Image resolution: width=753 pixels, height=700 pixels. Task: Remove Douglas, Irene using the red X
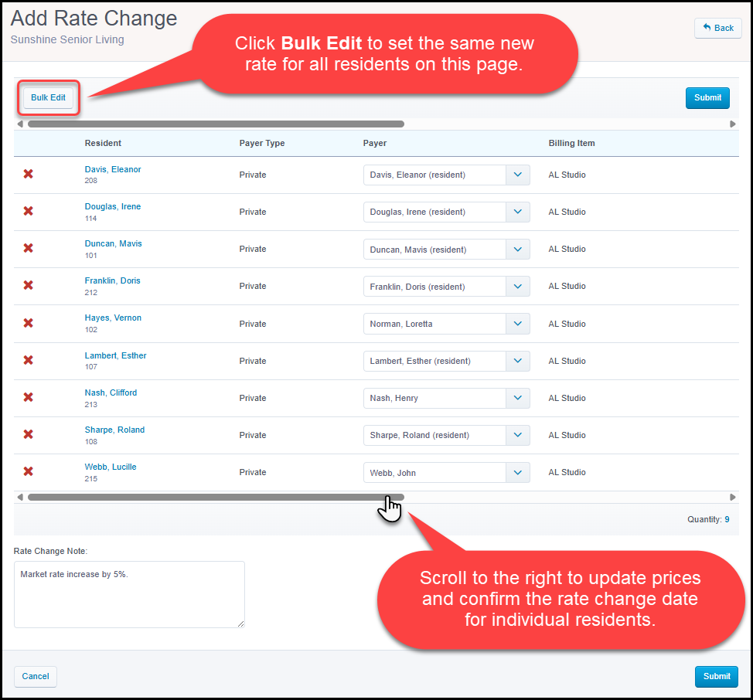(x=28, y=211)
